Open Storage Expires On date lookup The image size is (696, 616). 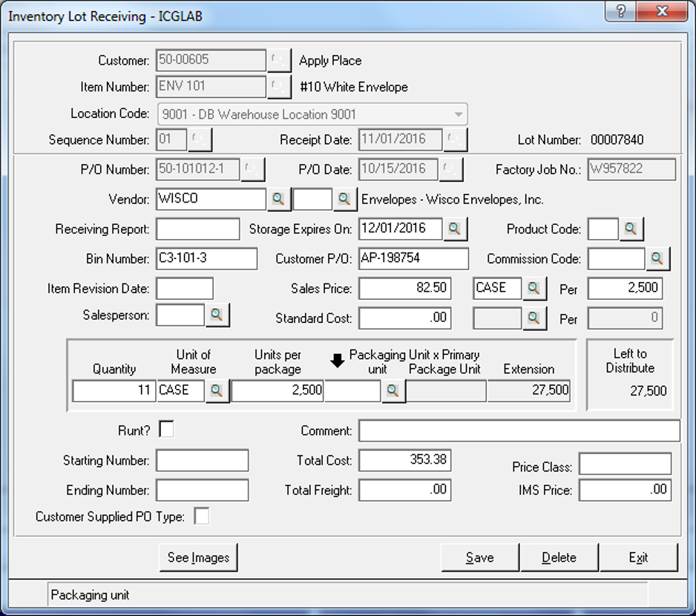click(x=455, y=229)
